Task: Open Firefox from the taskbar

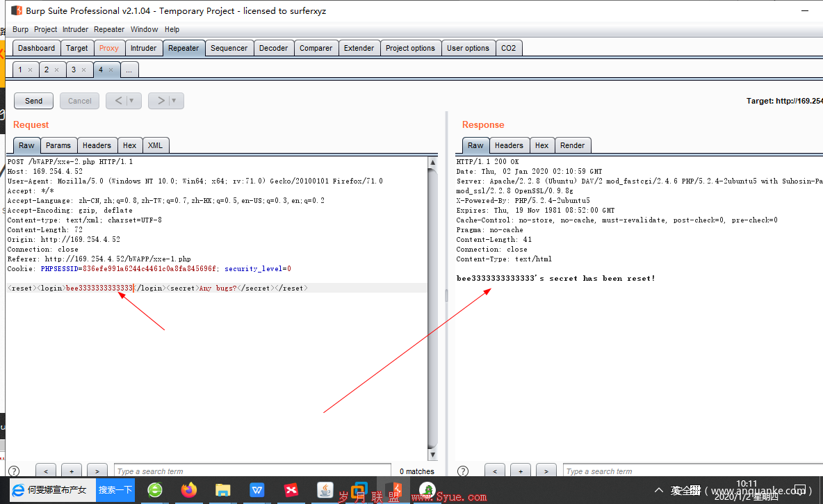Action: coord(189,490)
